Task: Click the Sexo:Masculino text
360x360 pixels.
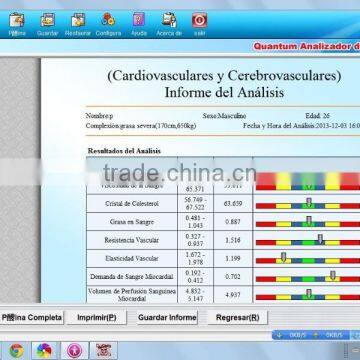Action: tap(224, 116)
